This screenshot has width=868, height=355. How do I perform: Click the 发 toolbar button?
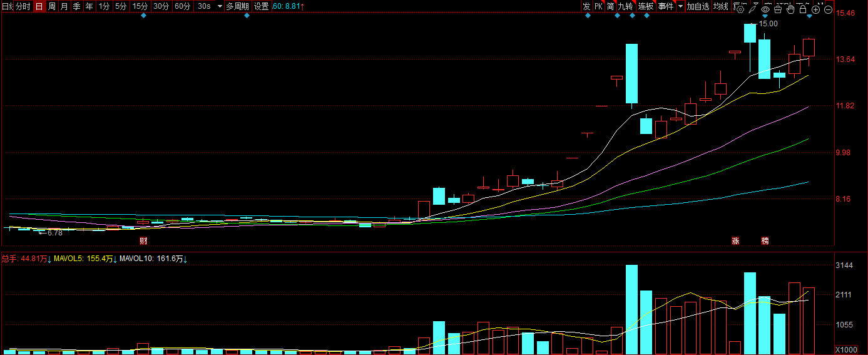pyautogui.click(x=586, y=6)
